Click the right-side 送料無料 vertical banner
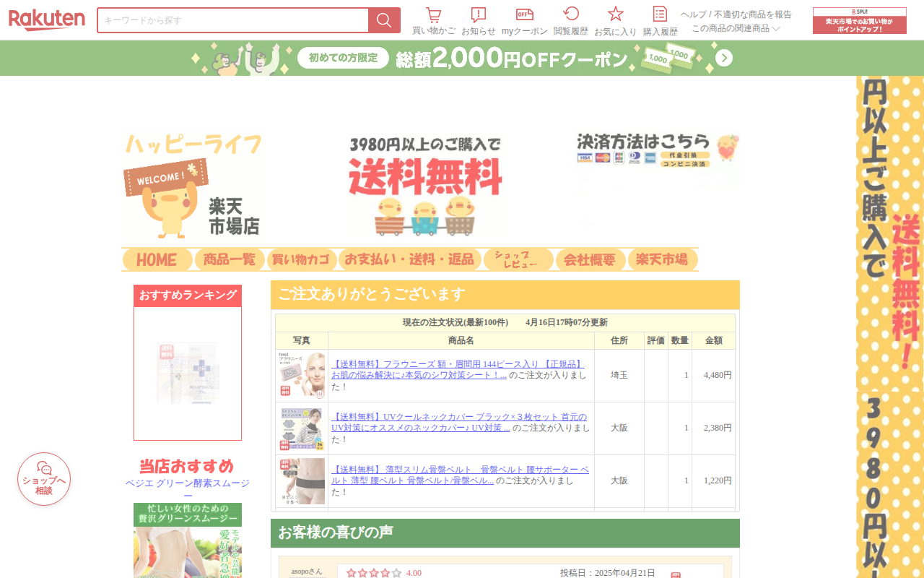 tap(890, 327)
